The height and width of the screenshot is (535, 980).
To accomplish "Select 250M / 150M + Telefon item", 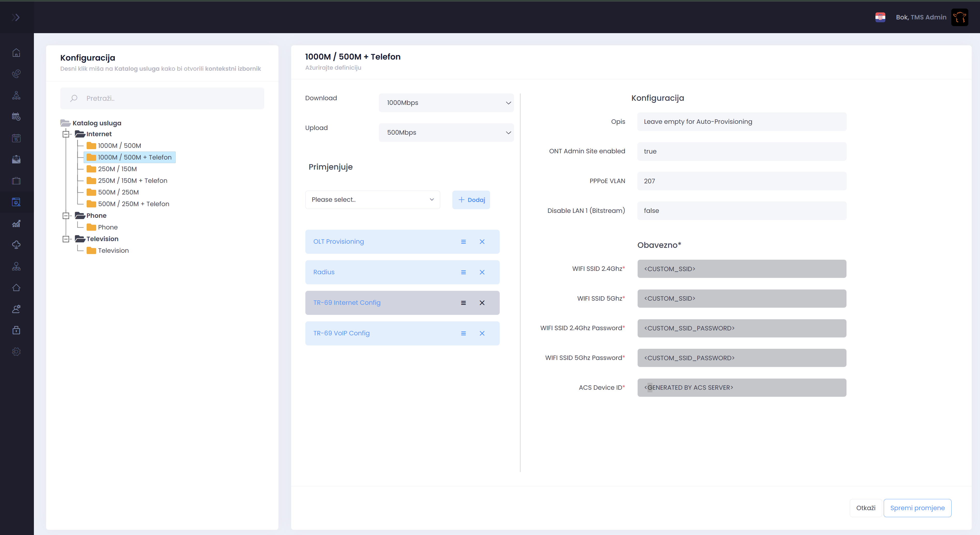I will point(132,180).
